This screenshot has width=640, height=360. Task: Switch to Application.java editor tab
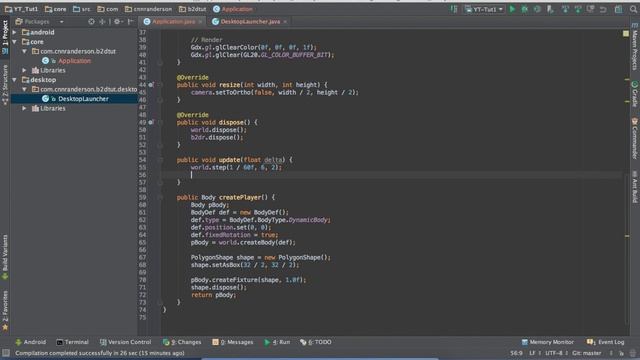point(173,22)
